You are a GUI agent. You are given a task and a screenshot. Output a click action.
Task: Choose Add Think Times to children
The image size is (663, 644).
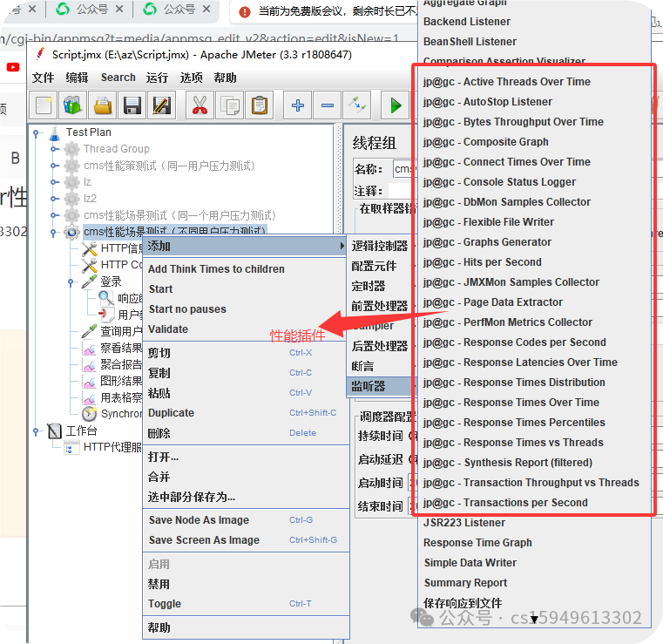click(246, 269)
